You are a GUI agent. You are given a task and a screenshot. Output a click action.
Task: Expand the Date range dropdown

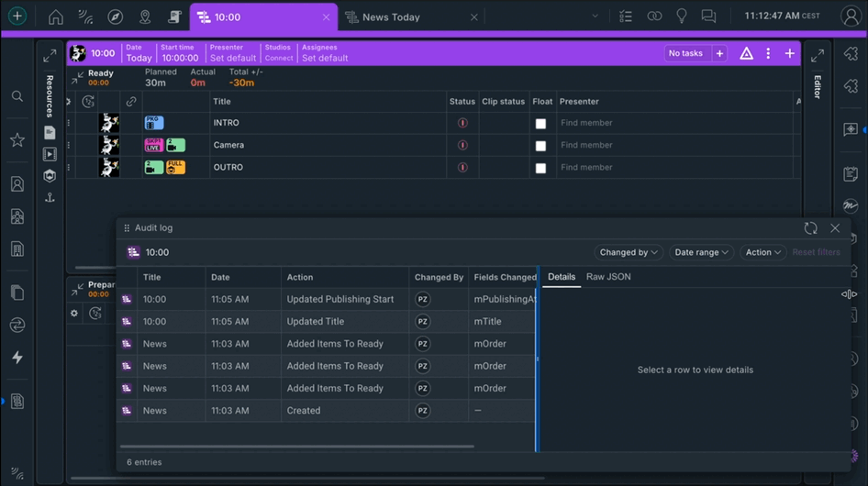[x=701, y=252]
